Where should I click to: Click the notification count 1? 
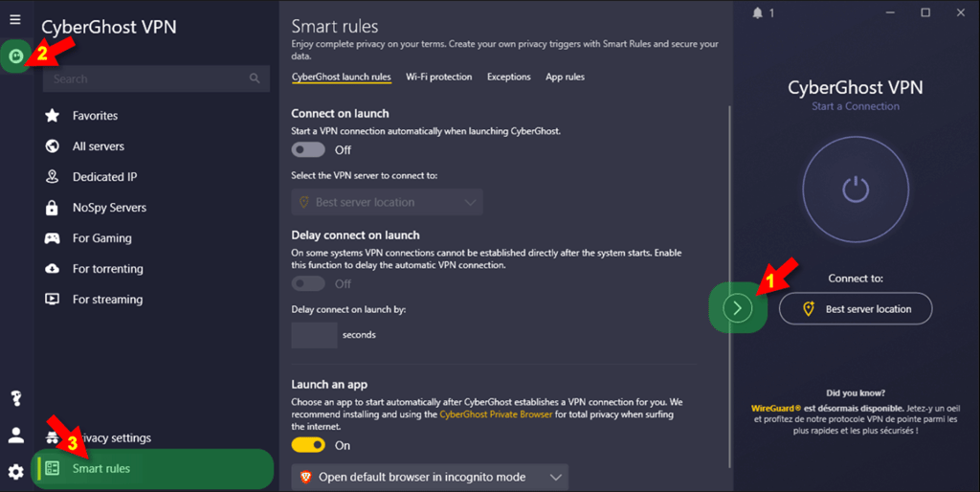point(772,13)
